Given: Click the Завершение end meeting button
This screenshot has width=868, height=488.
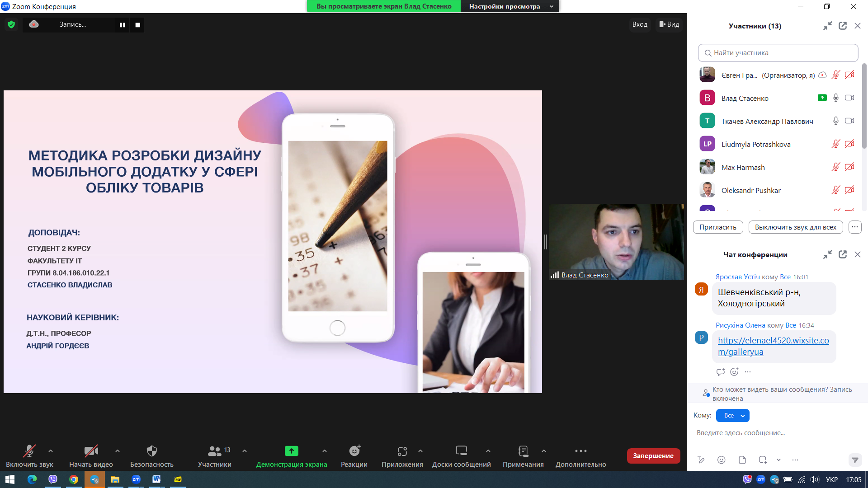Looking at the screenshot, I should (653, 455).
